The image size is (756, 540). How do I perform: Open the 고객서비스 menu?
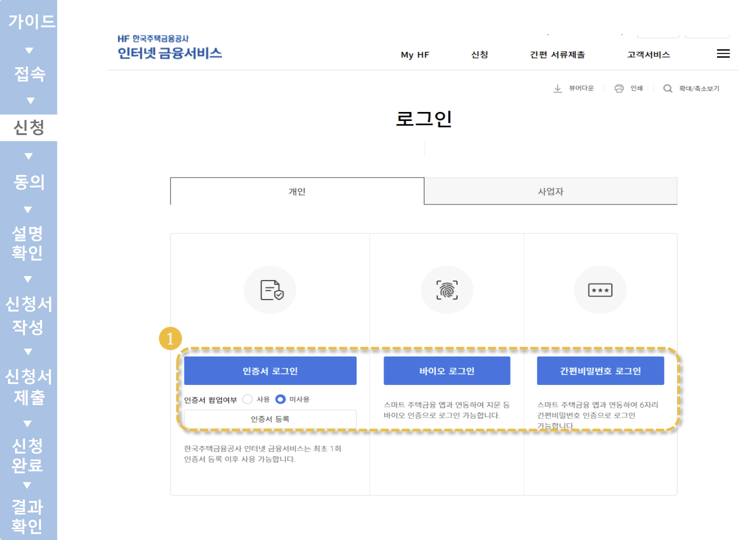(648, 55)
